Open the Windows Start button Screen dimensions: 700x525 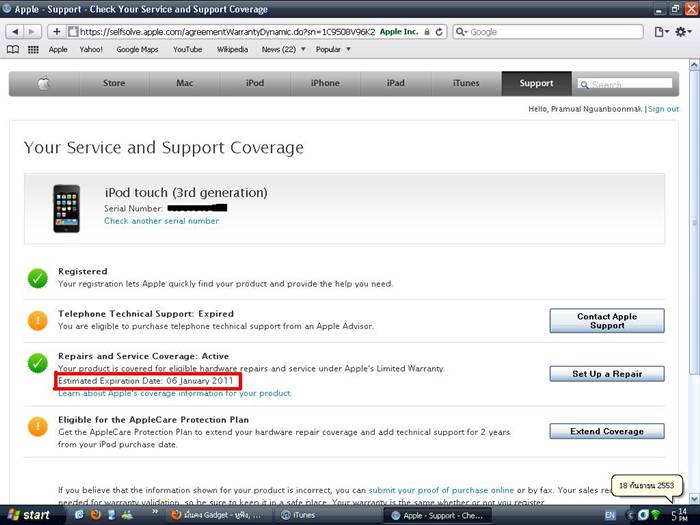(x=29, y=515)
